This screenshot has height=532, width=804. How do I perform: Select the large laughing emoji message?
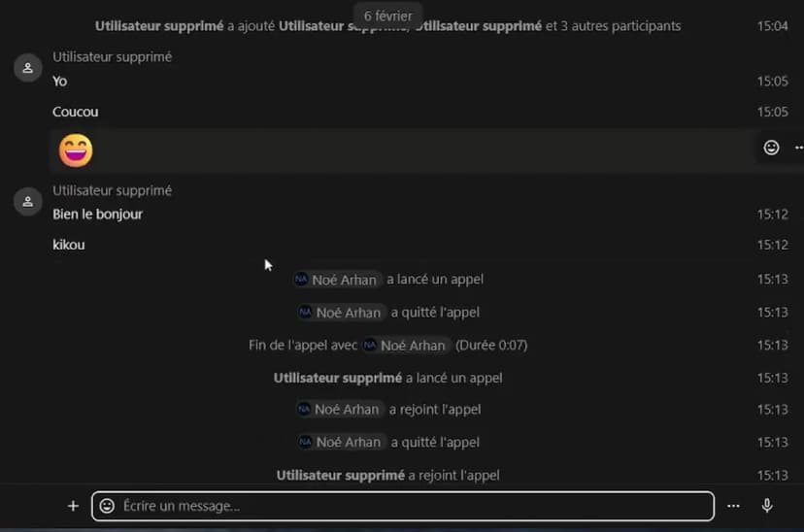[76, 150]
